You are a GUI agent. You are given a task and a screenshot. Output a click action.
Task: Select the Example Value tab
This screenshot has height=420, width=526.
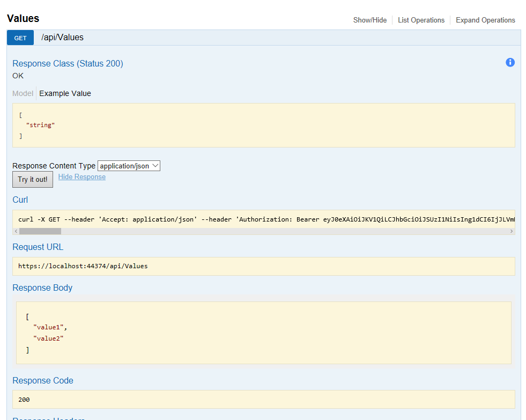click(65, 93)
